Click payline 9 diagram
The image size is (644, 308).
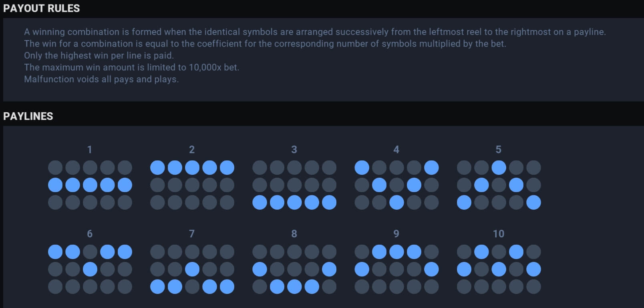(396, 269)
